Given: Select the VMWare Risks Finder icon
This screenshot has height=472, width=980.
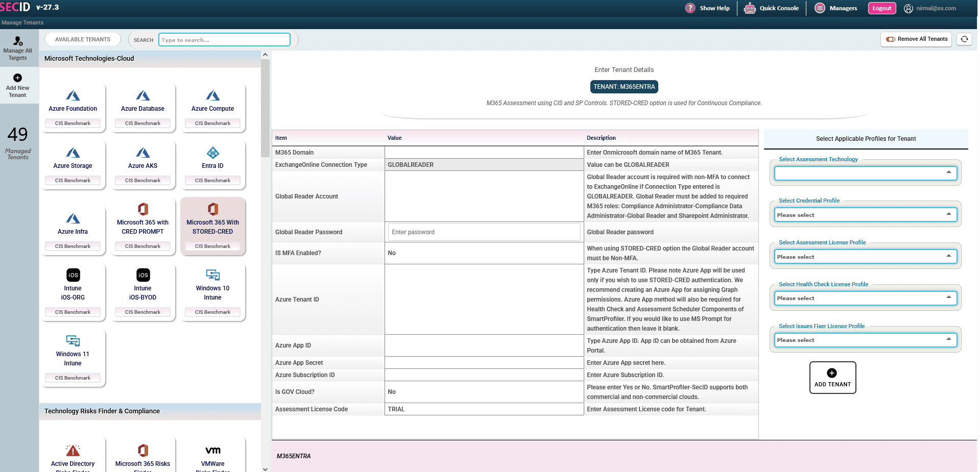Looking at the screenshot, I should (213, 450).
